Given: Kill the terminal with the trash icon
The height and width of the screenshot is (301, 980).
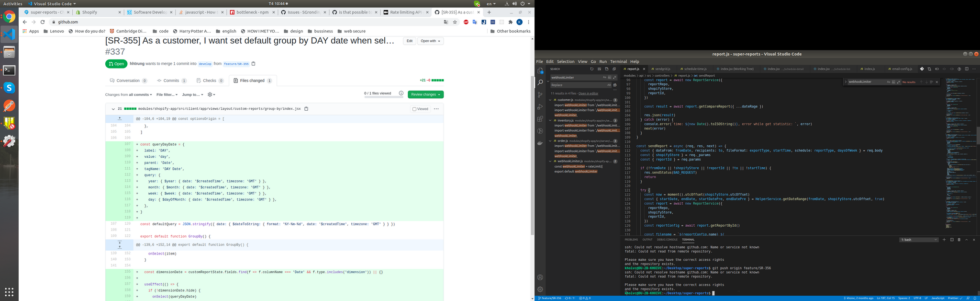Looking at the screenshot, I should 959,240.
